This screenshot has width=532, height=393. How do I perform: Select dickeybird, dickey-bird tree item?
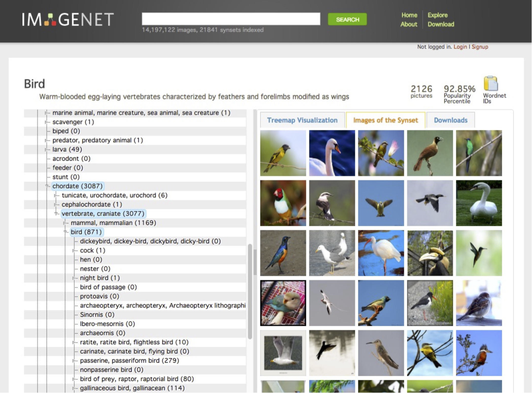pos(150,241)
